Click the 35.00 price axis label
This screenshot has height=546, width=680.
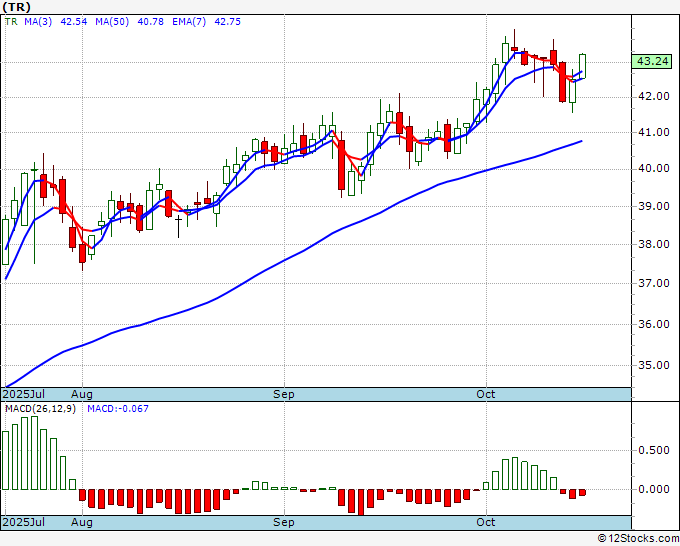pyautogui.click(x=654, y=365)
